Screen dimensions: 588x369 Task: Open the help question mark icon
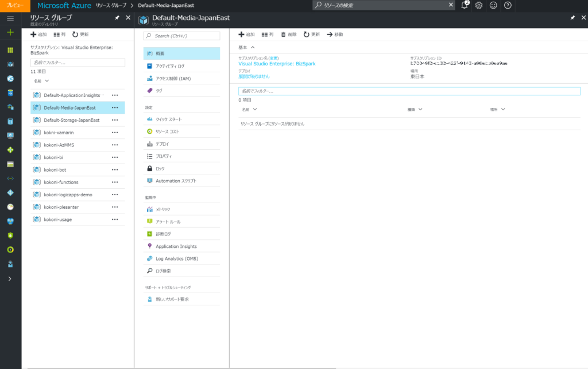[x=508, y=5]
